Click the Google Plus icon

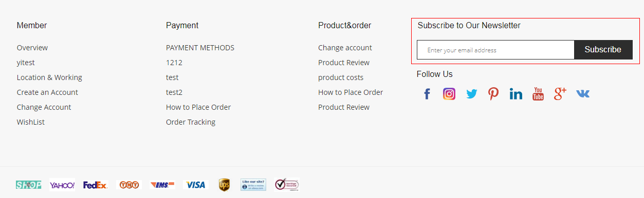tap(560, 93)
